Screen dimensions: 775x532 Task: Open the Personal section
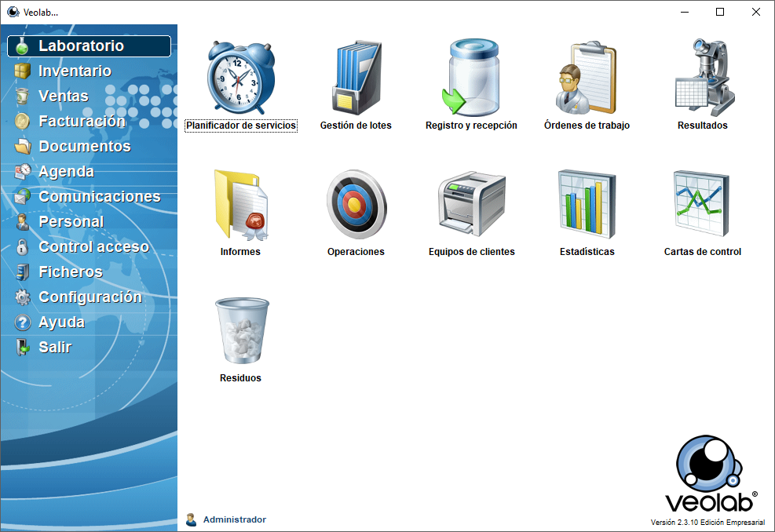point(71,222)
